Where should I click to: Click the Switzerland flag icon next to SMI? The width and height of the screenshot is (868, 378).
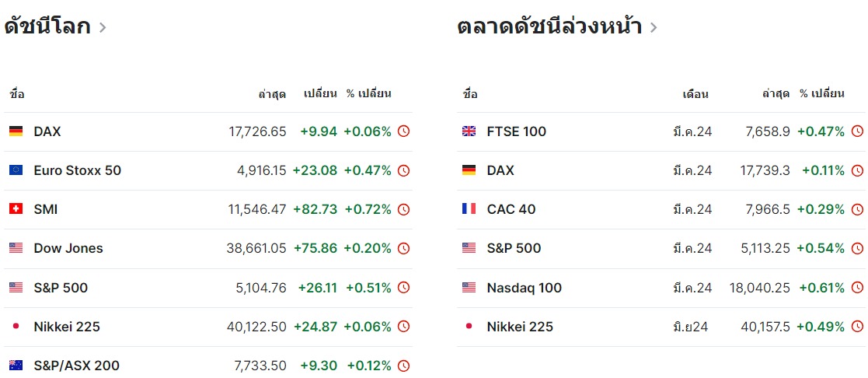click(16, 209)
